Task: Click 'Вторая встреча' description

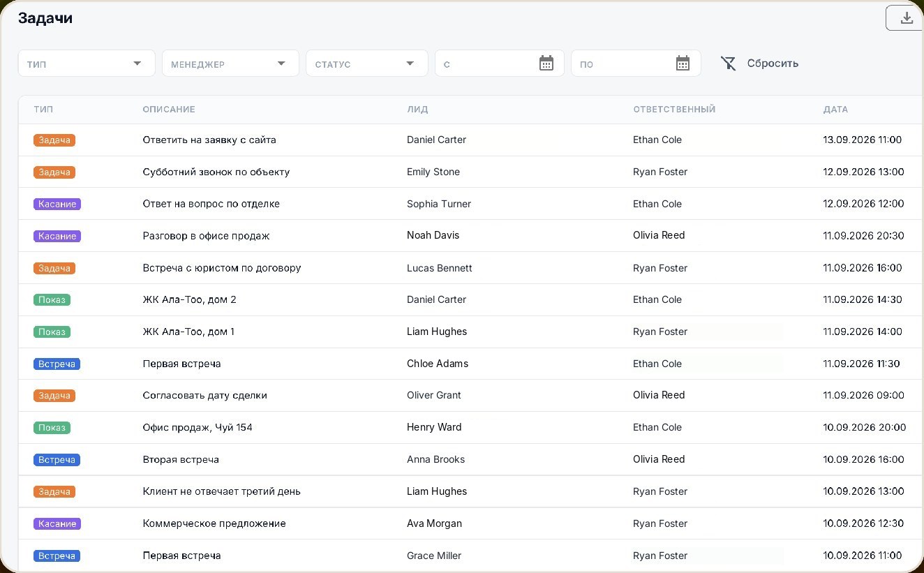Action: tap(181, 459)
